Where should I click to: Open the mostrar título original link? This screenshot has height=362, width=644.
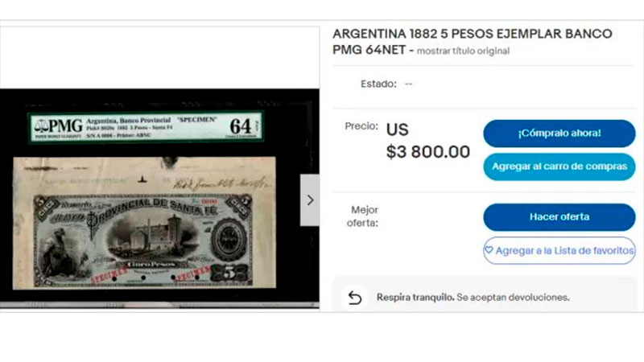pyautogui.click(x=463, y=51)
